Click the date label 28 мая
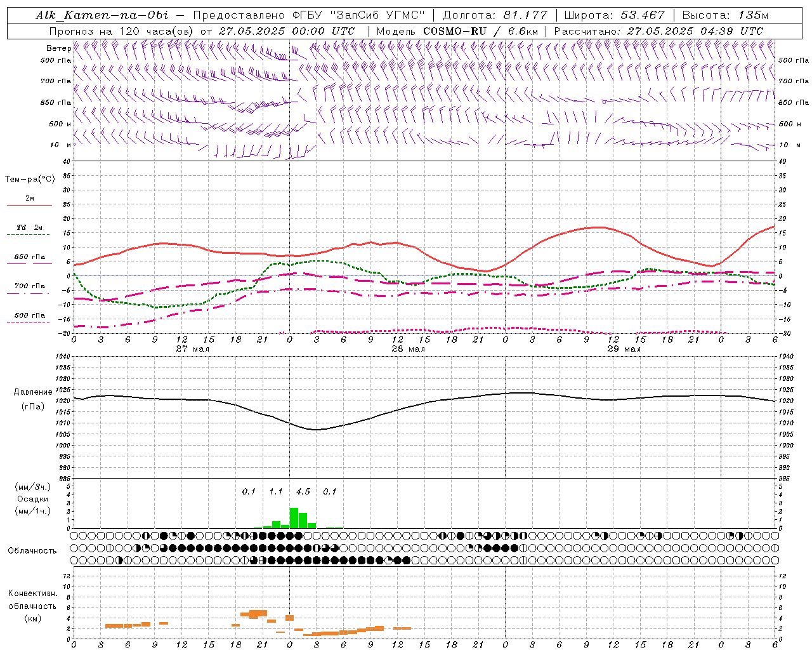 [408, 349]
